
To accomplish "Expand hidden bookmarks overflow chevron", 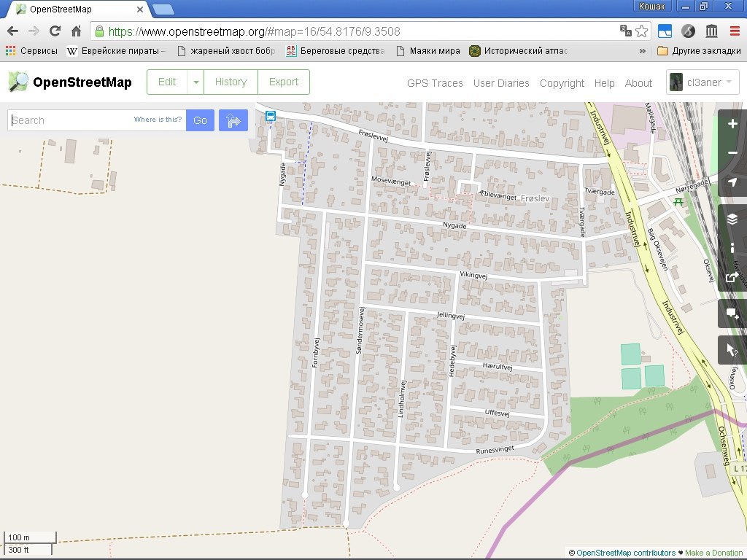I will tap(643, 51).
